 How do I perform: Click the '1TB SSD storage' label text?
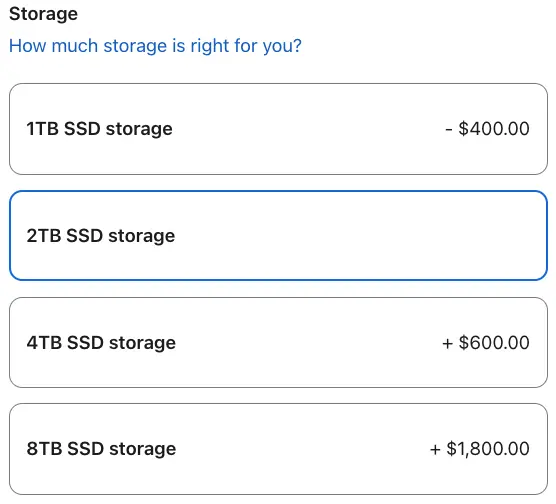click(99, 129)
